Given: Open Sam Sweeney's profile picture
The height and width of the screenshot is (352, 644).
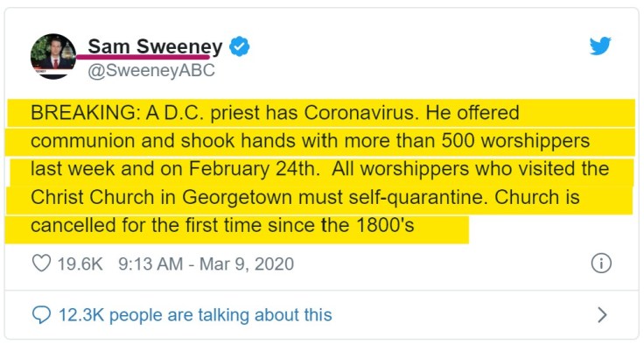Looking at the screenshot, I should tap(52, 58).
